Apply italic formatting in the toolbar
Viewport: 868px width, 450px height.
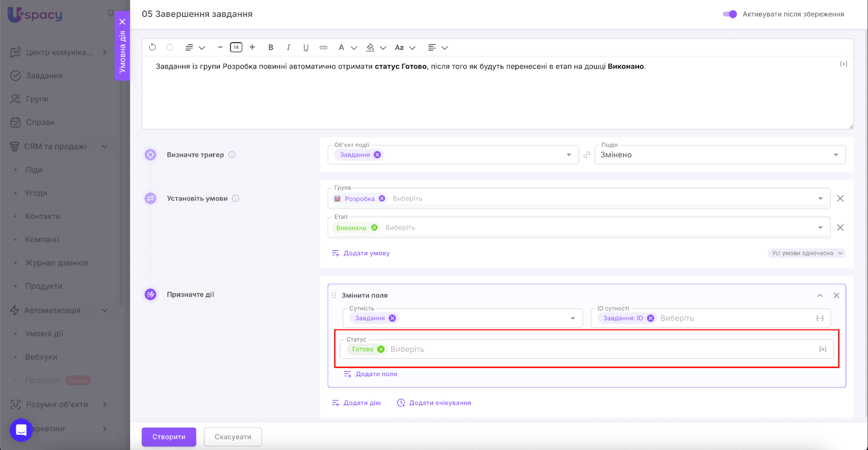289,47
